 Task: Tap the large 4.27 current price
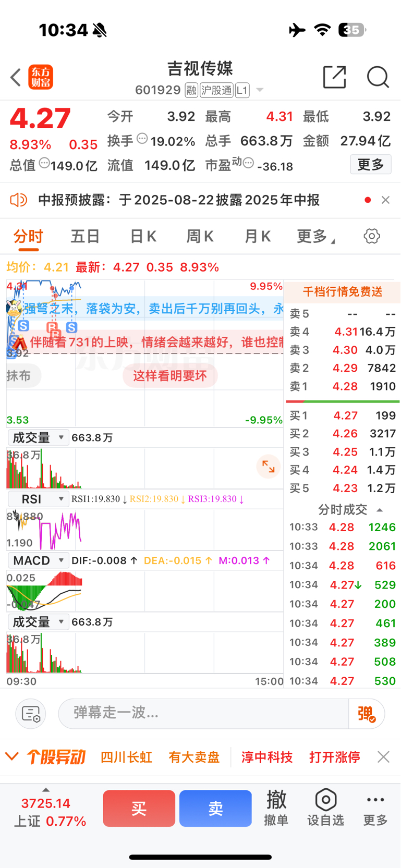[40, 118]
